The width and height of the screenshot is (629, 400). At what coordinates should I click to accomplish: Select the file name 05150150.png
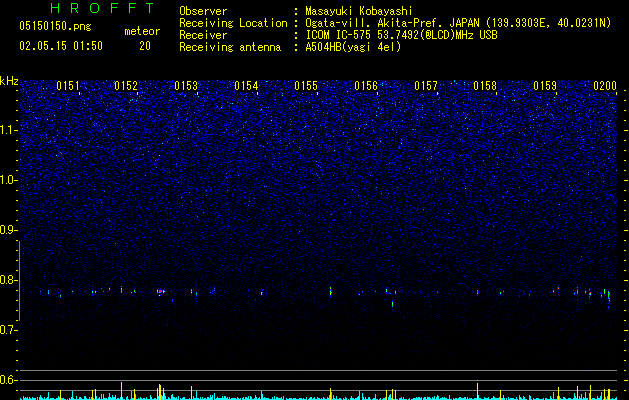pyautogui.click(x=55, y=27)
